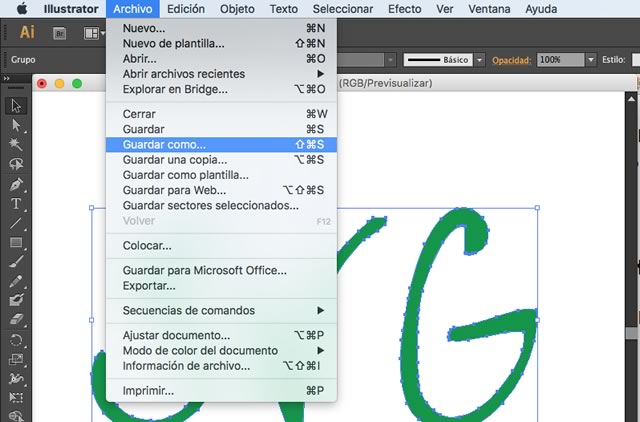Click the top-right selection bounding handle

537,208
